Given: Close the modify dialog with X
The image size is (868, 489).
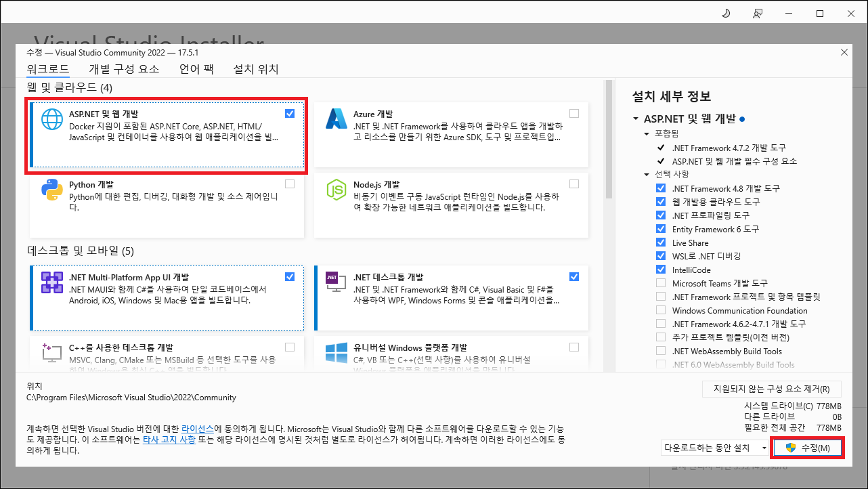Looking at the screenshot, I should tap(844, 52).
